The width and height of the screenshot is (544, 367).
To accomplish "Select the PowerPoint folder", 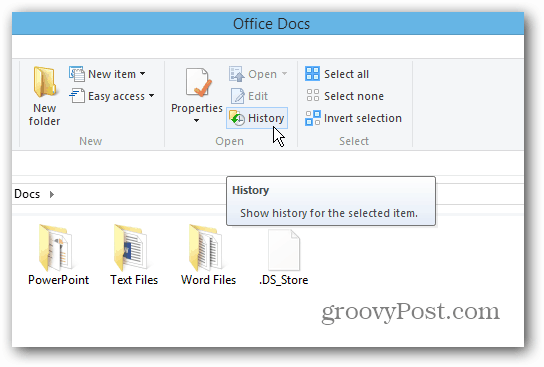I will (x=58, y=255).
